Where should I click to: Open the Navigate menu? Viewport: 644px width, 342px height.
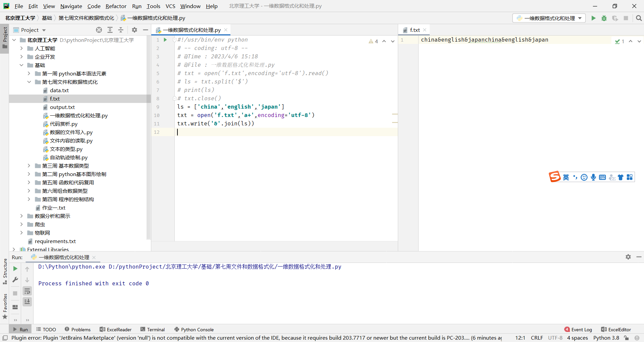71,6
